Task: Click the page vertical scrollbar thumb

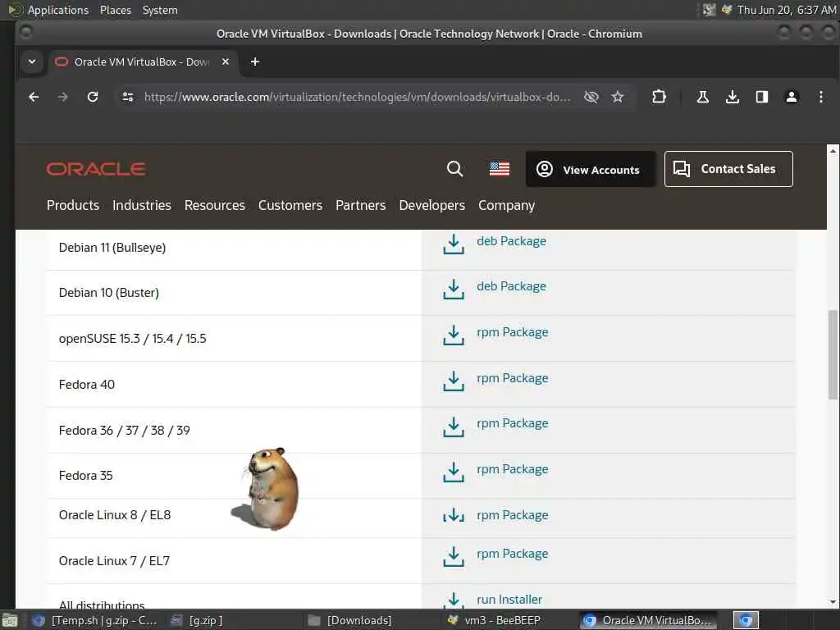Action: pyautogui.click(x=833, y=354)
